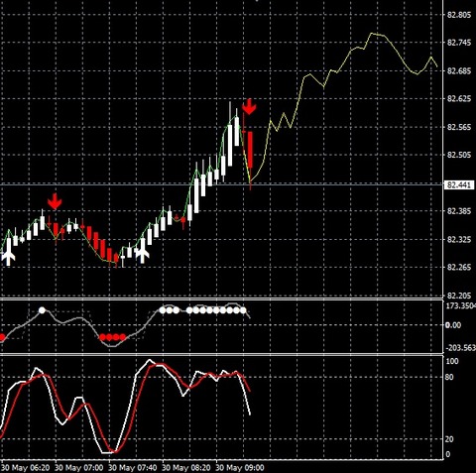
Task: Click the red sell arrow above the 09:00 candle
Action: point(249,106)
